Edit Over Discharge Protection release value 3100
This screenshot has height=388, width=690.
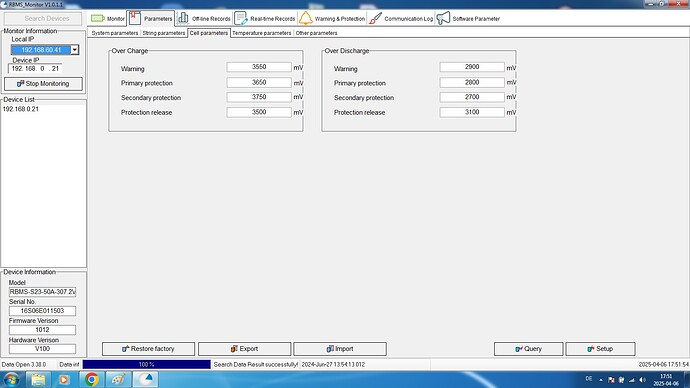tap(472, 112)
